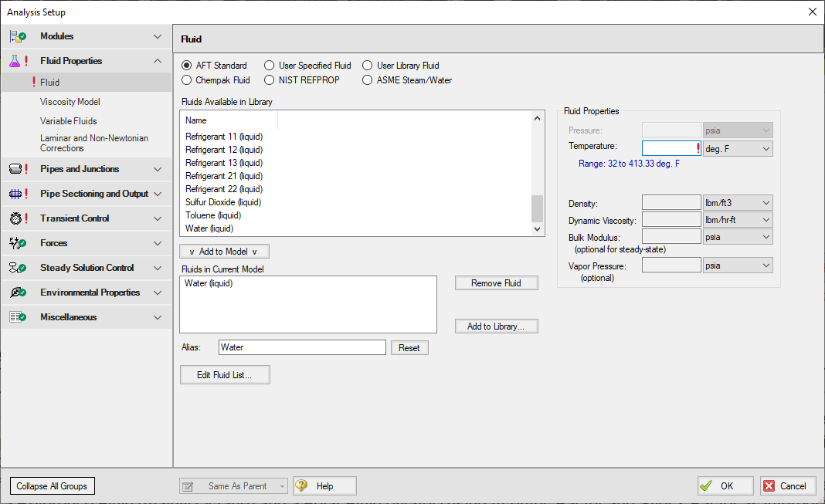The image size is (825, 504).
Task: Select the Chempak Fluid radio button
Action: [x=187, y=79]
